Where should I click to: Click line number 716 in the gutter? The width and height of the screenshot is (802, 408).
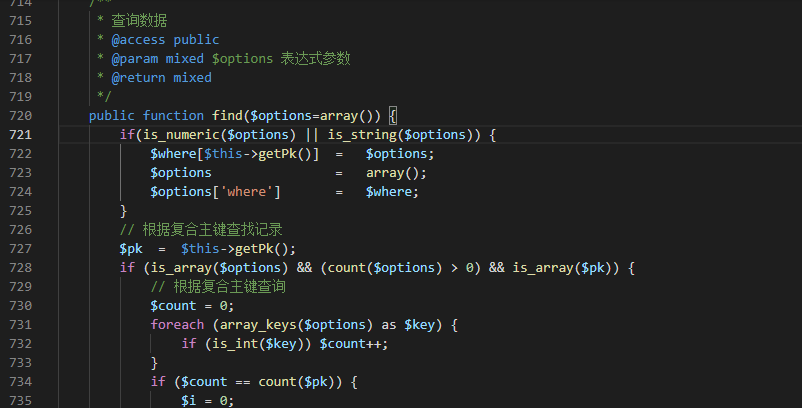click(20, 39)
